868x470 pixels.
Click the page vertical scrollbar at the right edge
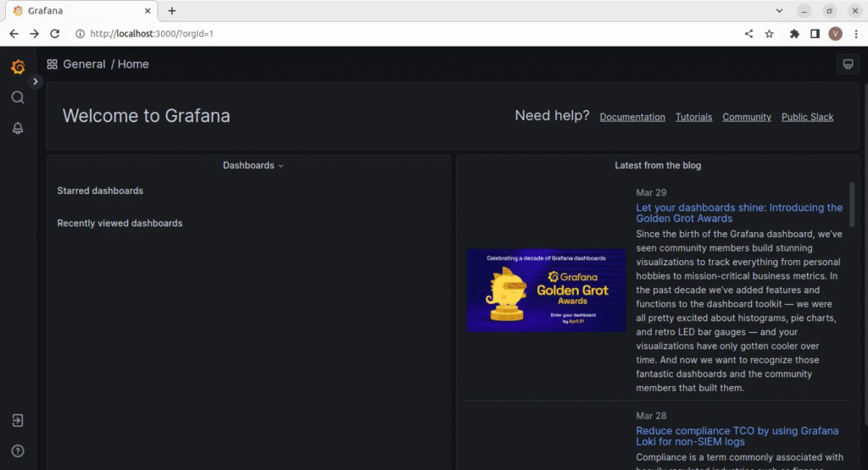point(865,254)
